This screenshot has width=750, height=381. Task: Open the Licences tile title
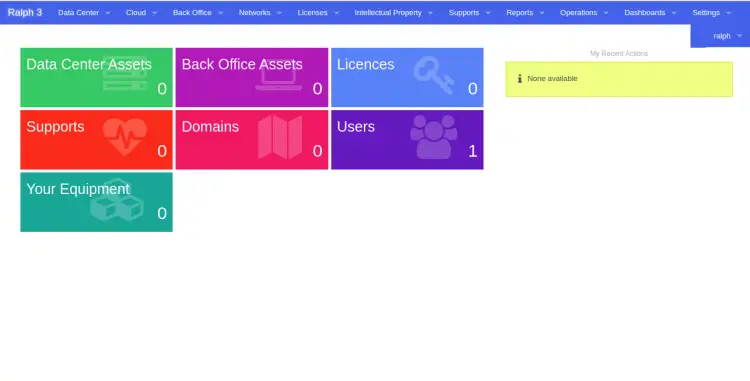coord(365,64)
